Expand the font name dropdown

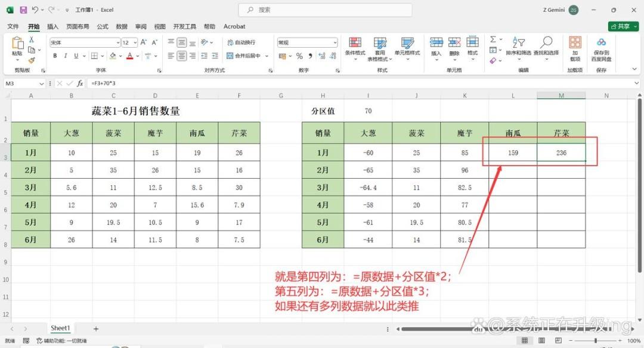click(x=118, y=43)
